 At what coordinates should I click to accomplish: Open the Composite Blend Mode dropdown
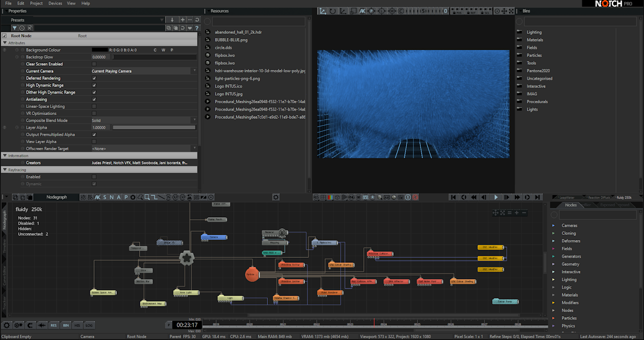tap(143, 121)
